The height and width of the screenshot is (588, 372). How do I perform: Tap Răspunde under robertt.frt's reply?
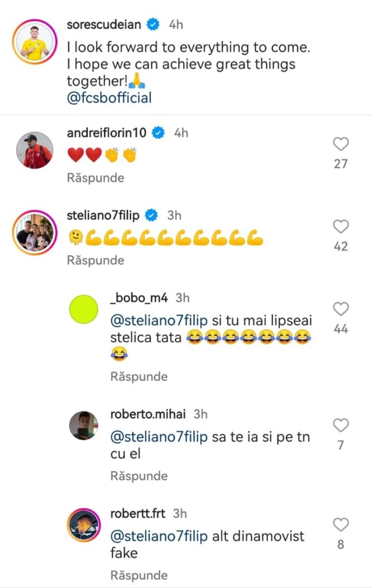[139, 575]
